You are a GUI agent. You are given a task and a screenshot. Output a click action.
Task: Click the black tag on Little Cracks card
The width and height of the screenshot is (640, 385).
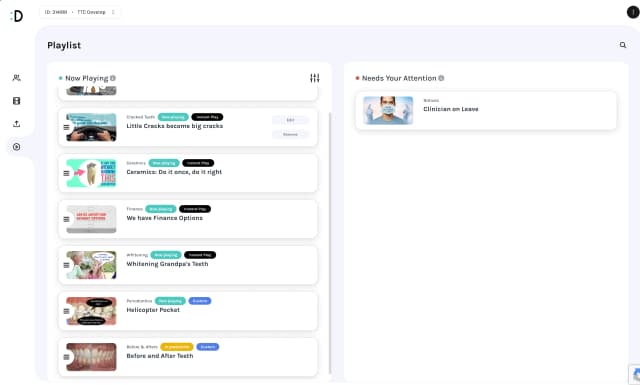coord(207,117)
